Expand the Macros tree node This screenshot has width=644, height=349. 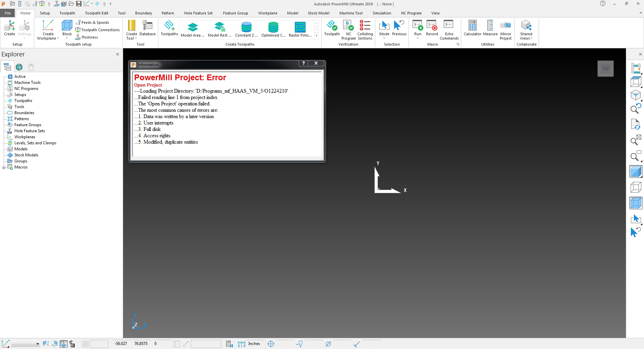[4, 167]
